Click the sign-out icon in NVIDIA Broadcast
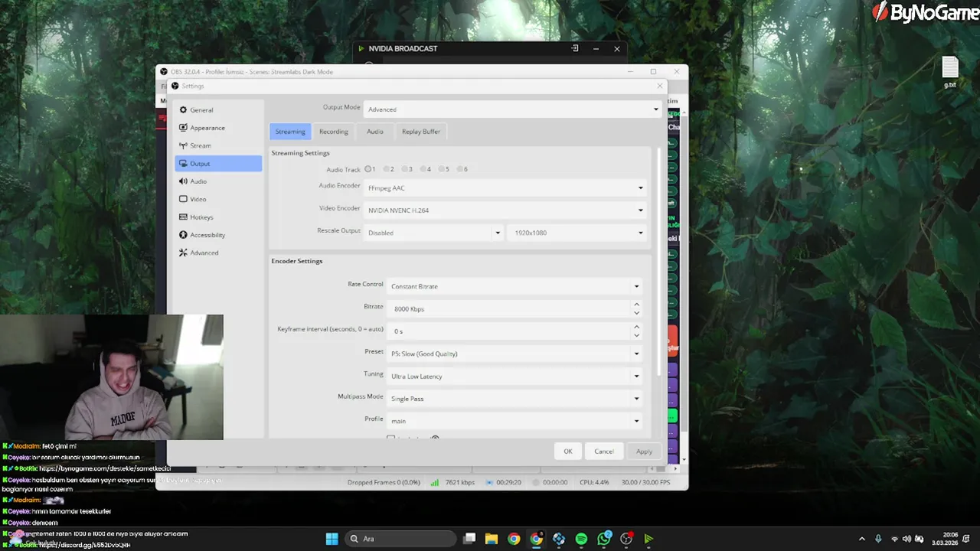Screen dimensions: 980x551 pos(574,48)
